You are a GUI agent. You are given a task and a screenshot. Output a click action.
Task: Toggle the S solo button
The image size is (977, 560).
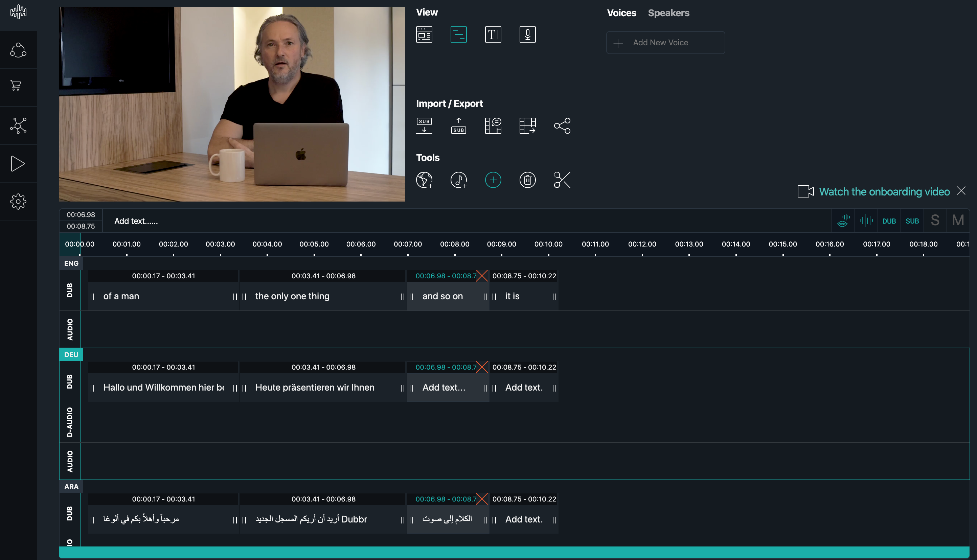935,221
